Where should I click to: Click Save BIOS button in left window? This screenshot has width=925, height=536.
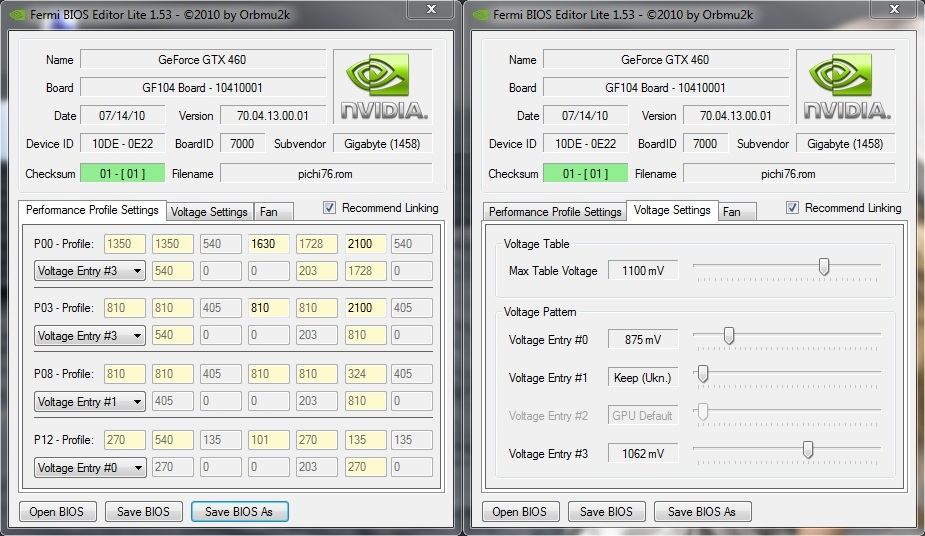pyautogui.click(x=143, y=512)
